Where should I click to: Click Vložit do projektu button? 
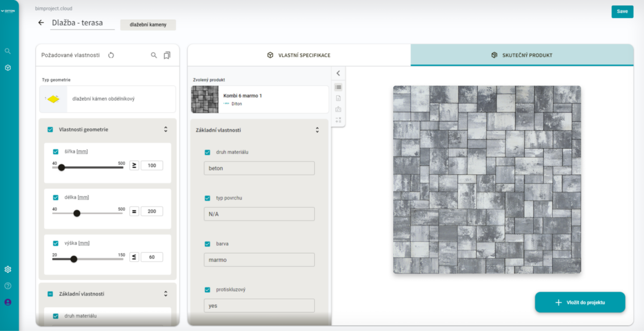click(580, 302)
